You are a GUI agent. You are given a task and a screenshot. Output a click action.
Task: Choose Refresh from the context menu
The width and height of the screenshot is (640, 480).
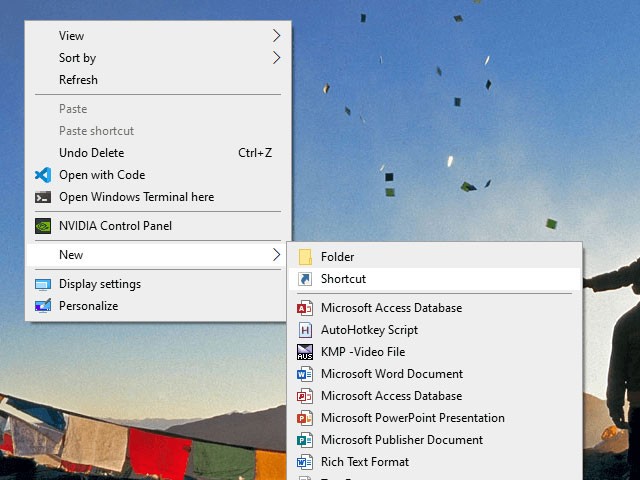[78, 80]
